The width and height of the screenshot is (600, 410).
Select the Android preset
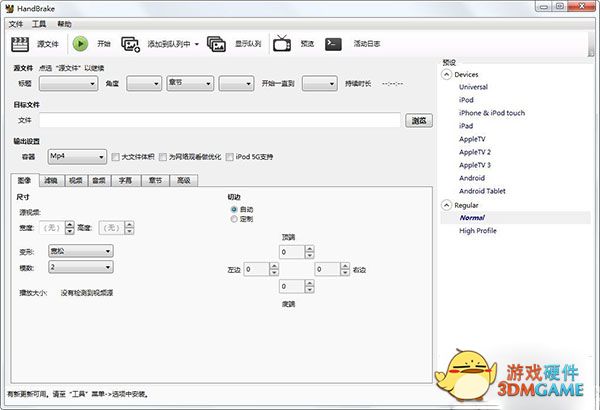[x=472, y=178]
